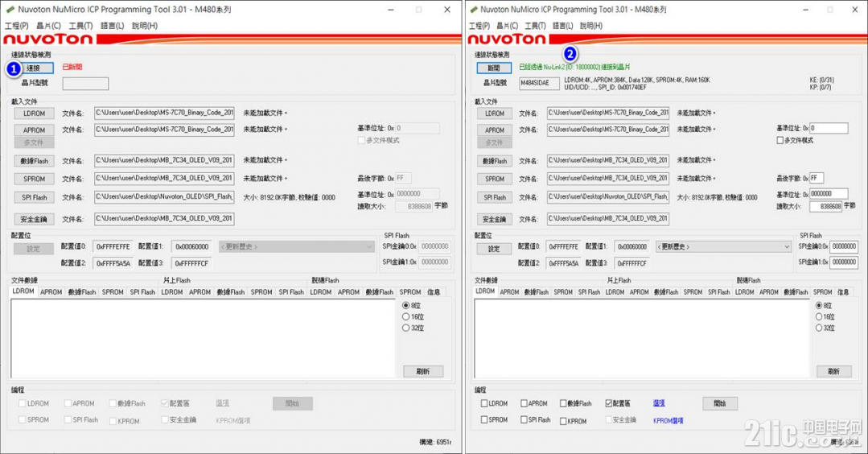Check 數據Flash programming checkbox in right window
868x454 pixels.
coord(563,403)
